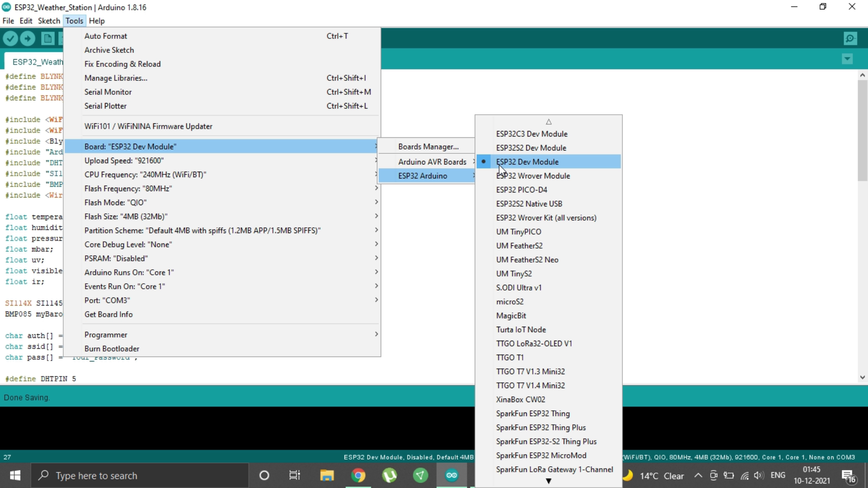The height and width of the screenshot is (488, 868).
Task: Click board list scroll-down arrow
Action: (x=548, y=481)
